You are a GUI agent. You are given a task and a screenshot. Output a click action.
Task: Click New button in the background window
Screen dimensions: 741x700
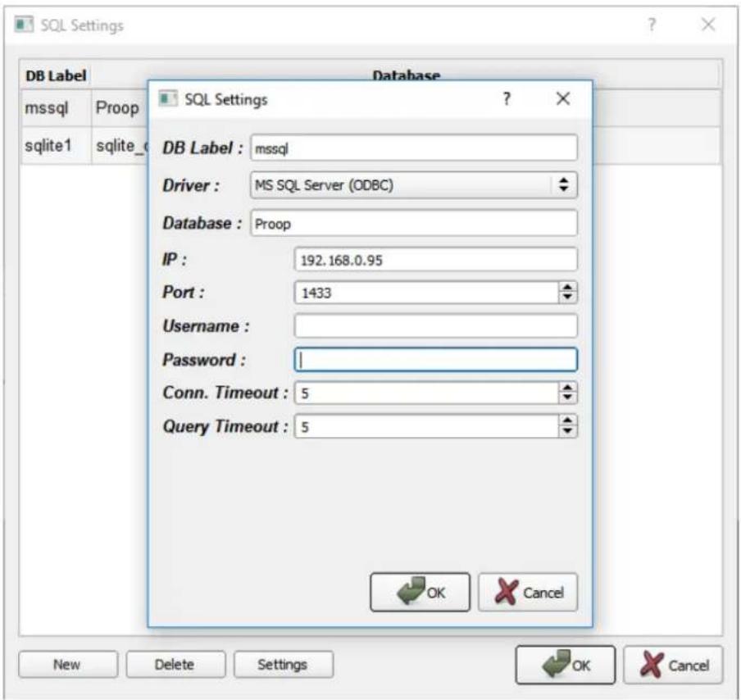68,665
